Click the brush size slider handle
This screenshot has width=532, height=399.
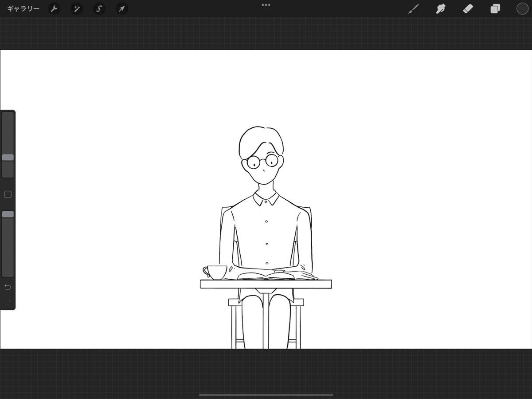tap(8, 157)
